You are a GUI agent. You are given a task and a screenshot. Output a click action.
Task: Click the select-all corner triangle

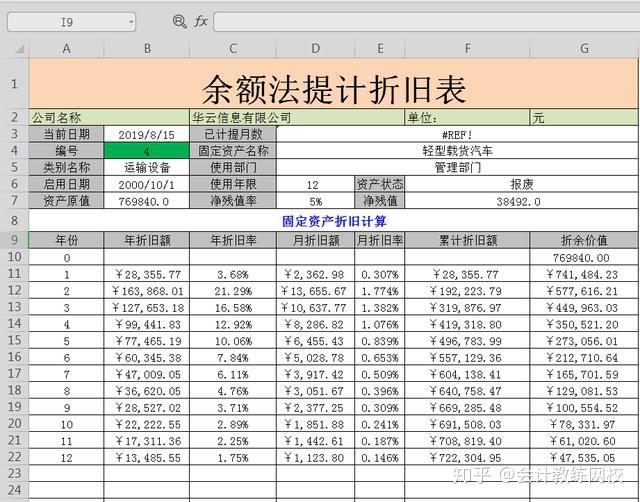(x=20, y=49)
